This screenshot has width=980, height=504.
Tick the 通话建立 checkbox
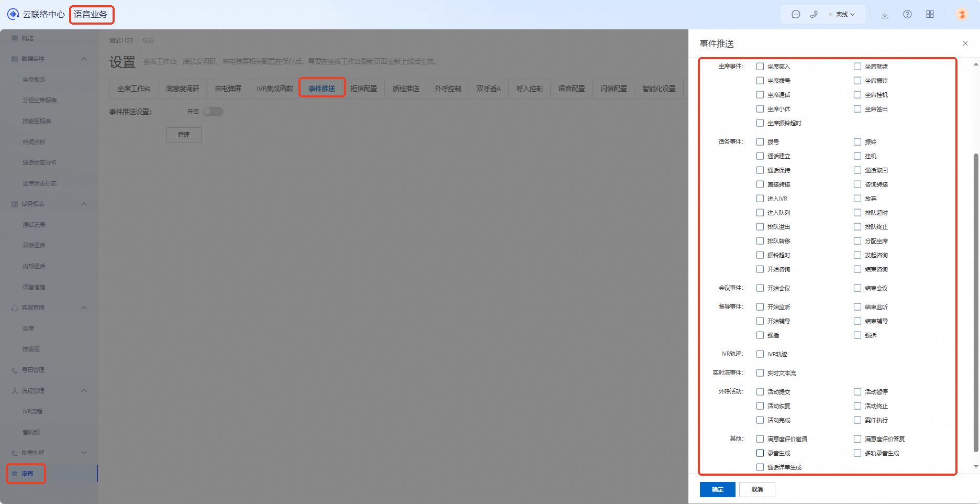(x=760, y=156)
